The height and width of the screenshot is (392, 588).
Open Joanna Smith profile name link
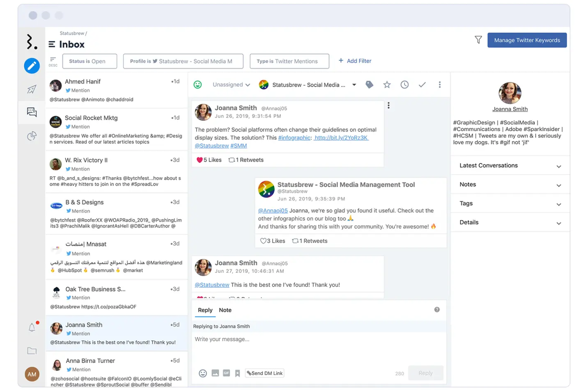510,109
